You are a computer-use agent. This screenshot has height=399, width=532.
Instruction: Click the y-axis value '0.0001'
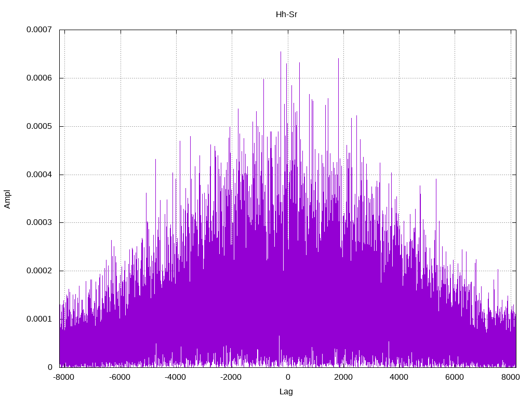39,319
